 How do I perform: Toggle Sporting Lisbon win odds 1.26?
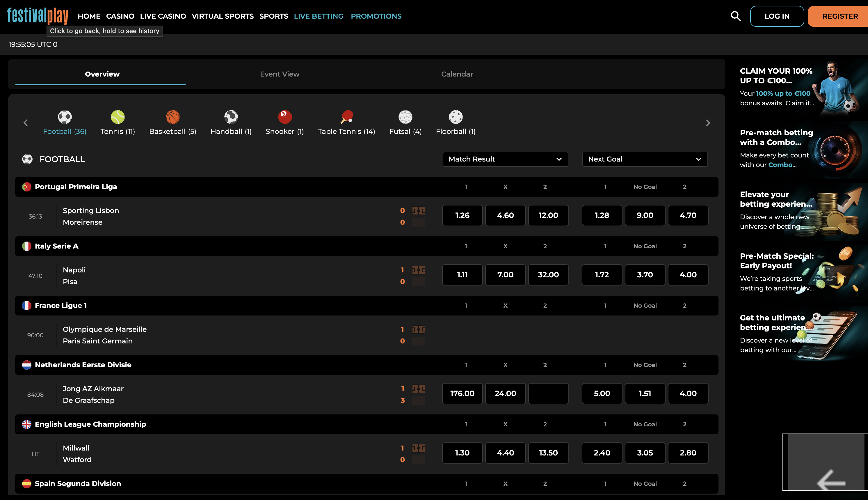[462, 216]
